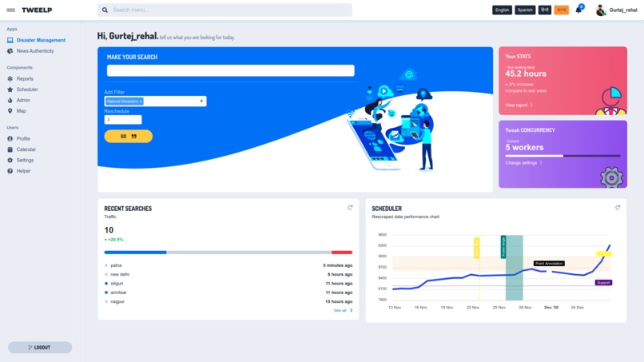Image resolution: width=644 pixels, height=362 pixels.
Task: Click the 45.2 hours stat value
Action: point(526,74)
